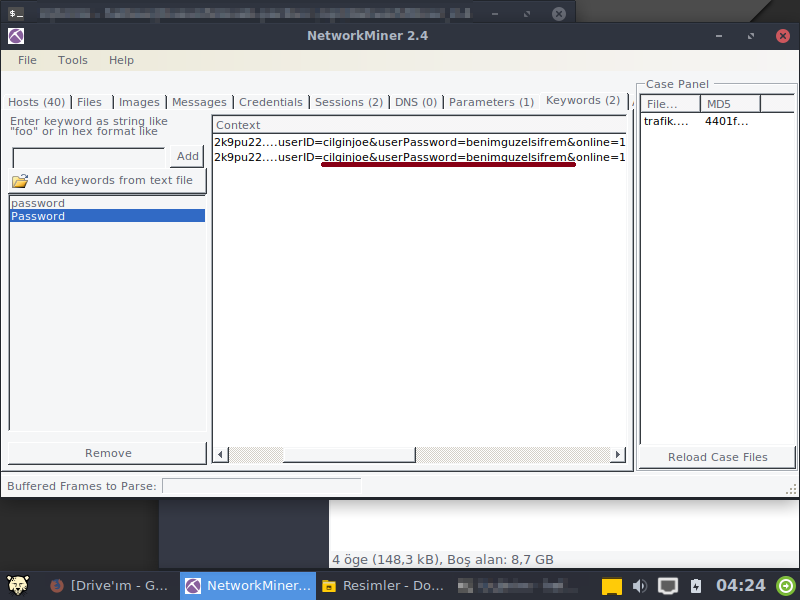Click the terminal icon in background window
The width and height of the screenshot is (800, 600).
coord(16,13)
